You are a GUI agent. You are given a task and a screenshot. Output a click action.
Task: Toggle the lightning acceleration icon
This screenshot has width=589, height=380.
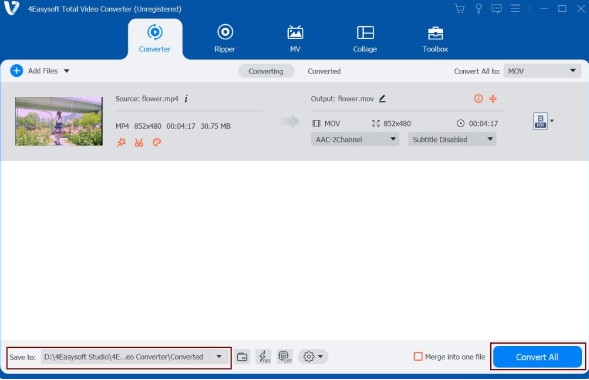tap(264, 357)
